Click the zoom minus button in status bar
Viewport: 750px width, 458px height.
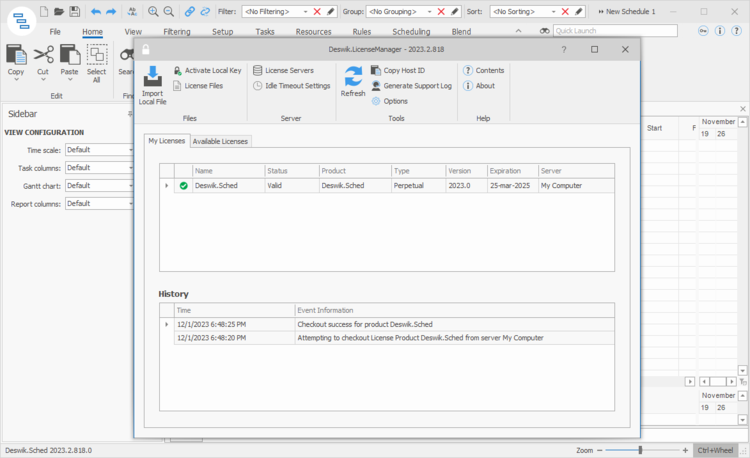pos(599,450)
